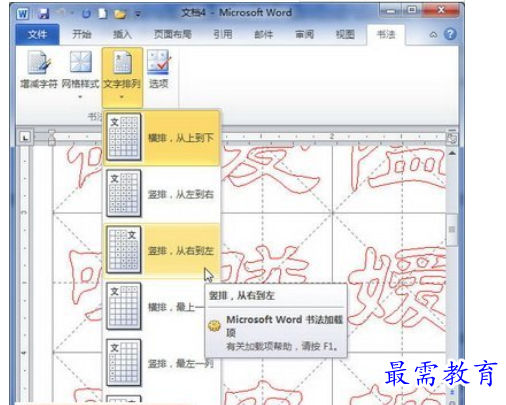
Task: Choose 竖排，从右到左 arrangement
Action: click(161, 251)
